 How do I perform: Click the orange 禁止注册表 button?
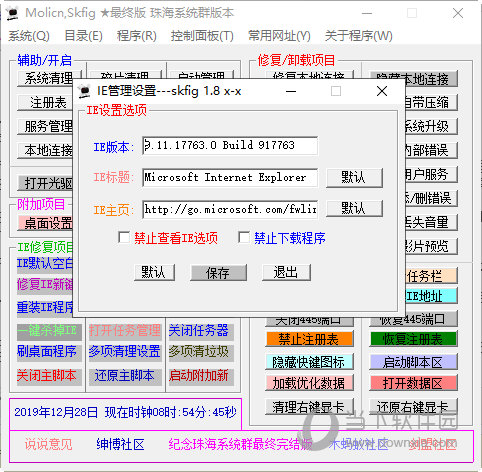click(309, 339)
